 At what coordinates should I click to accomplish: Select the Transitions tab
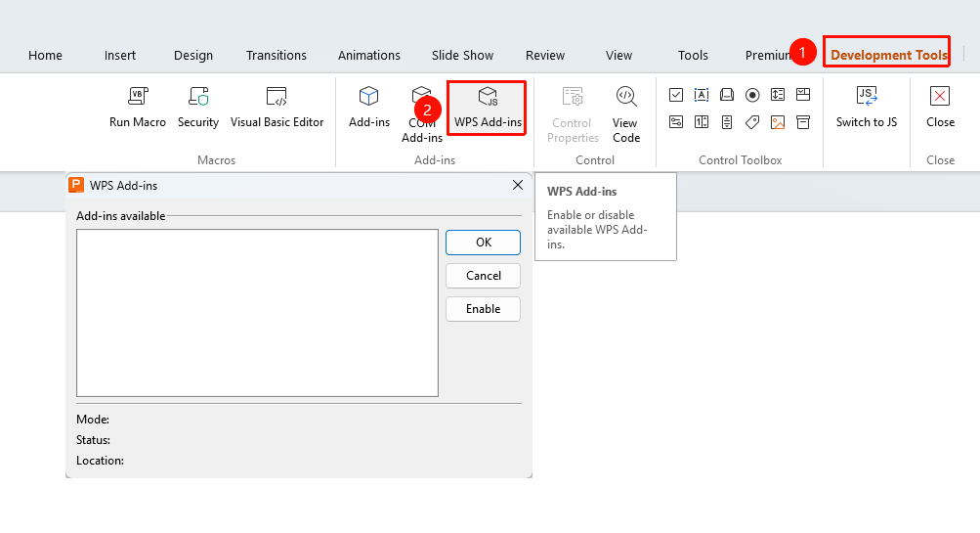click(x=277, y=55)
